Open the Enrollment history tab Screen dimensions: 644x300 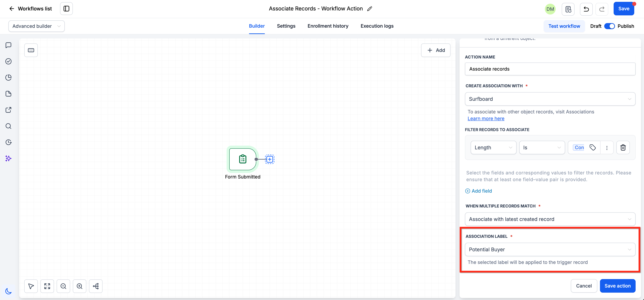pos(328,26)
